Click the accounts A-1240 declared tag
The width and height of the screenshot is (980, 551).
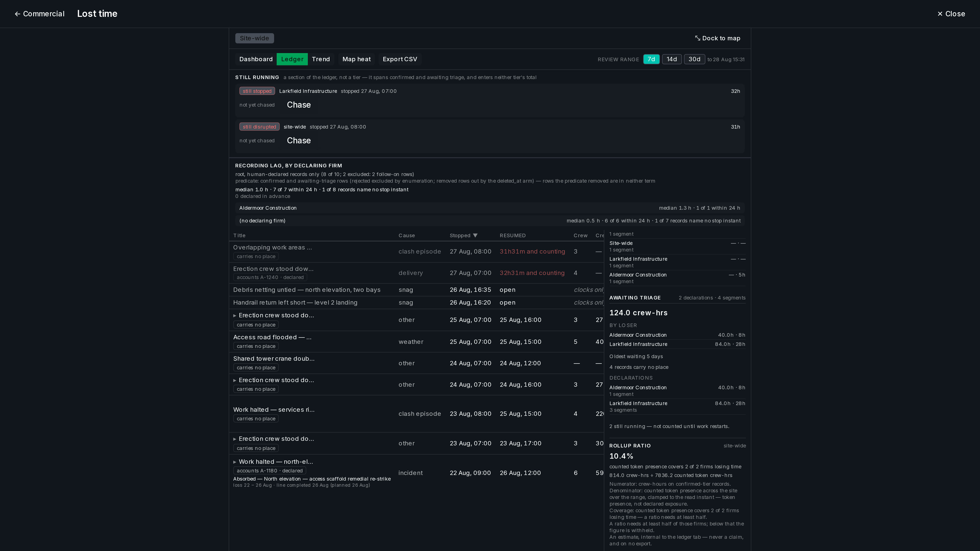point(270,277)
